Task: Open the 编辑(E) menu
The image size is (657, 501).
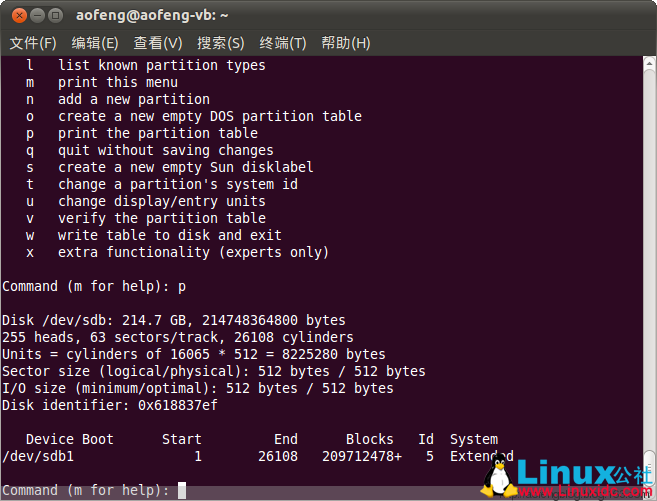Action: point(95,43)
